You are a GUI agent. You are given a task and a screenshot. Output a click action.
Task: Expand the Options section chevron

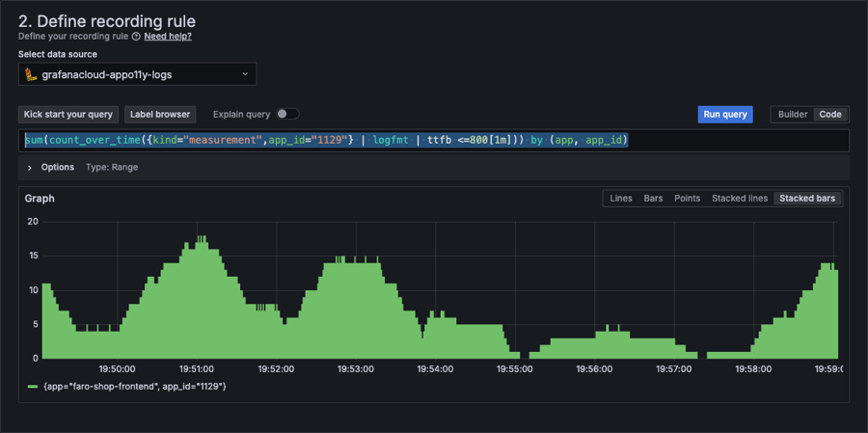point(30,168)
